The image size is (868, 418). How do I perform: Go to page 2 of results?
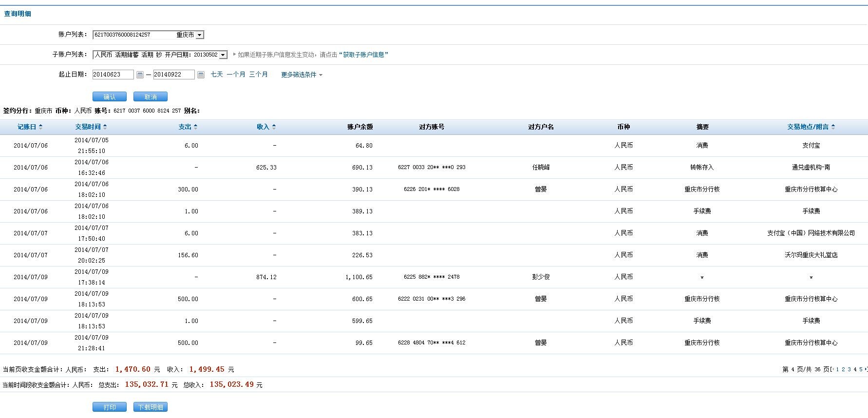click(x=843, y=369)
